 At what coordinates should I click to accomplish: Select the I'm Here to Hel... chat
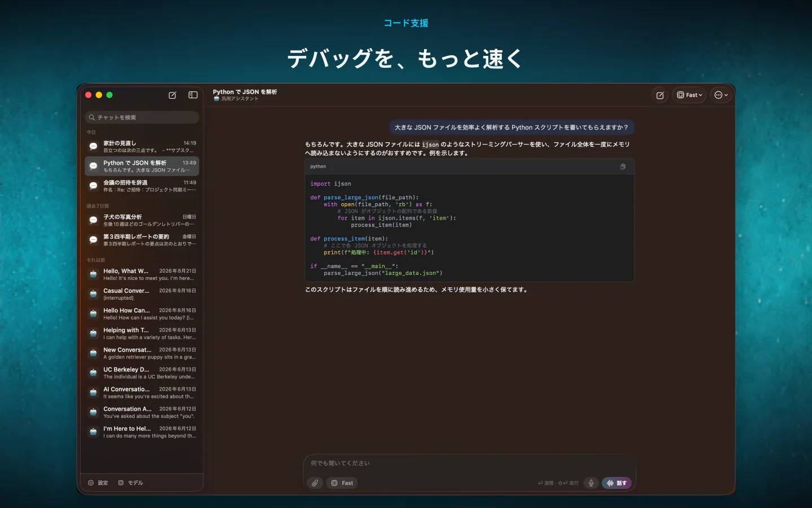[142, 432]
